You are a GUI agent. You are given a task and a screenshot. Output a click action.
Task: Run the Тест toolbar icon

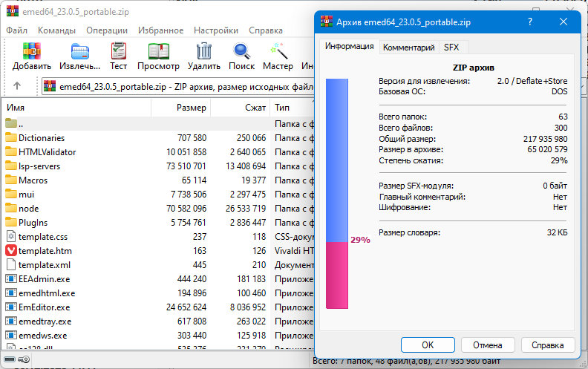coord(119,51)
